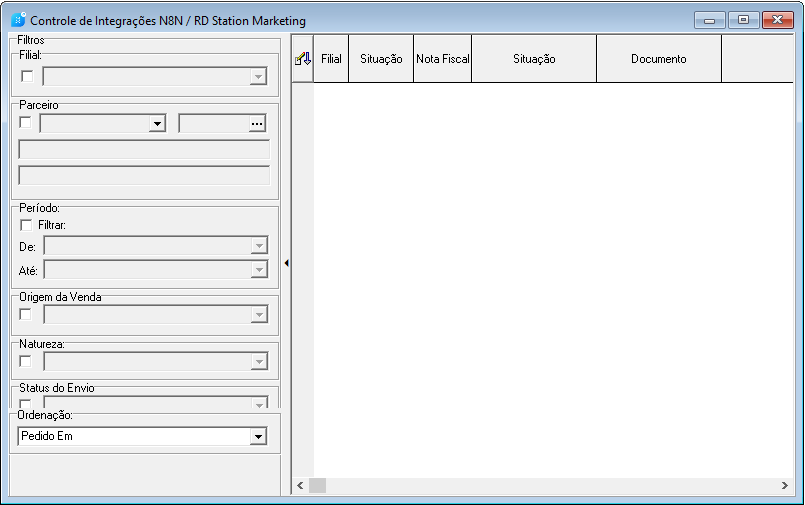Click the scroll left arrow of grid

[x=300, y=485]
